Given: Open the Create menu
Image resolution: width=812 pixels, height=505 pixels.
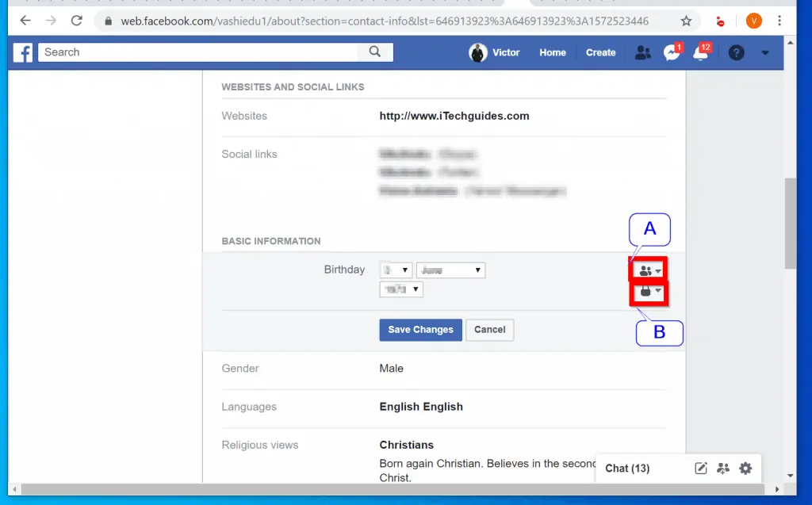Looking at the screenshot, I should pos(600,52).
